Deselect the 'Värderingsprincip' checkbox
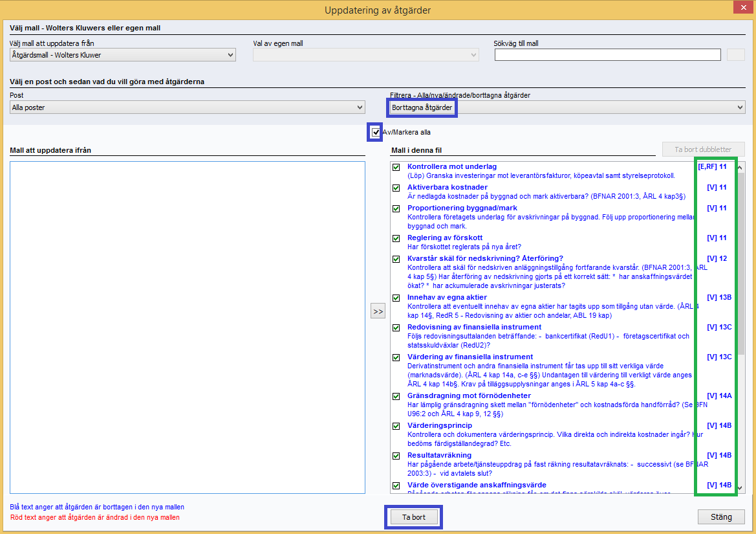Image resolution: width=756 pixels, height=534 pixels. point(396,427)
